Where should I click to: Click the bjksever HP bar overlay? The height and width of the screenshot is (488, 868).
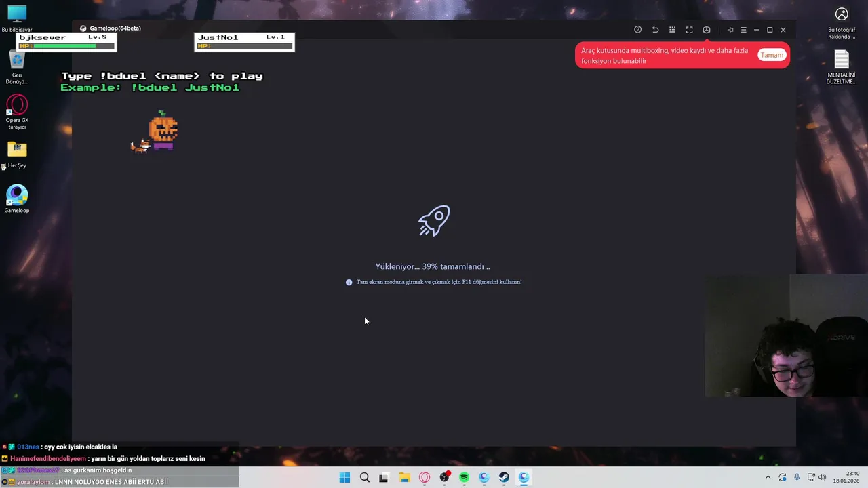tap(66, 41)
